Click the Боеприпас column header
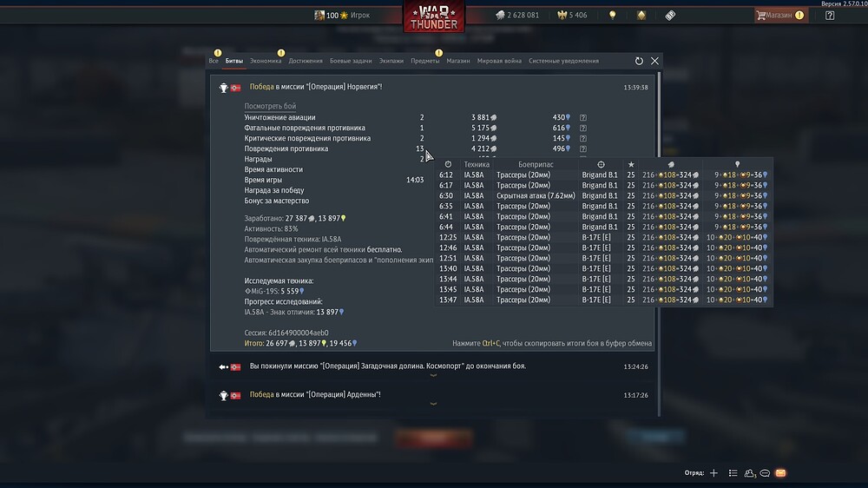Image resolution: width=868 pixels, height=488 pixels. 536,164
